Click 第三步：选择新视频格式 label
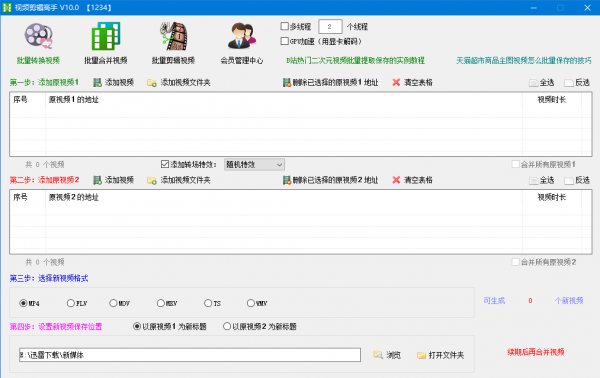The width and height of the screenshot is (600, 378). coord(49,278)
